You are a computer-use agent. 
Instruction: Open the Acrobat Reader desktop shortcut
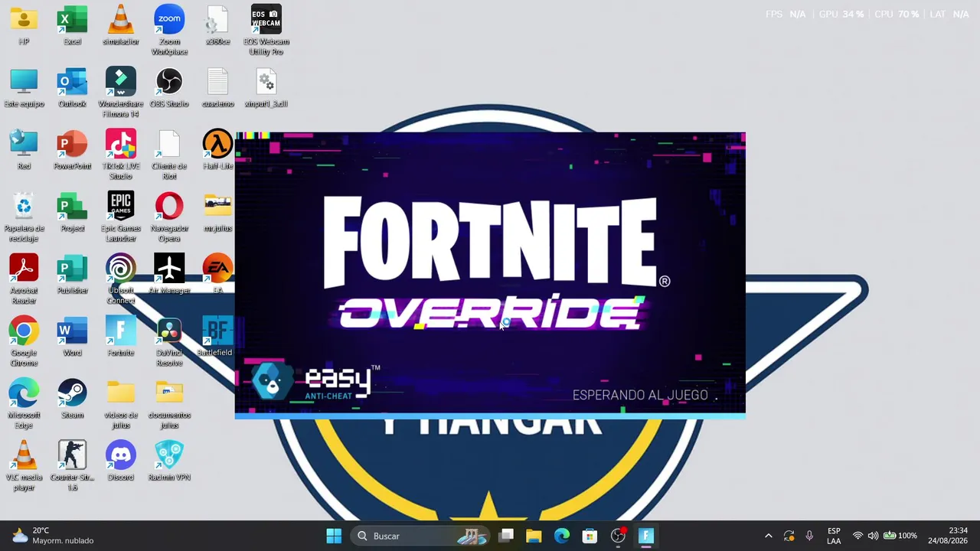point(24,279)
